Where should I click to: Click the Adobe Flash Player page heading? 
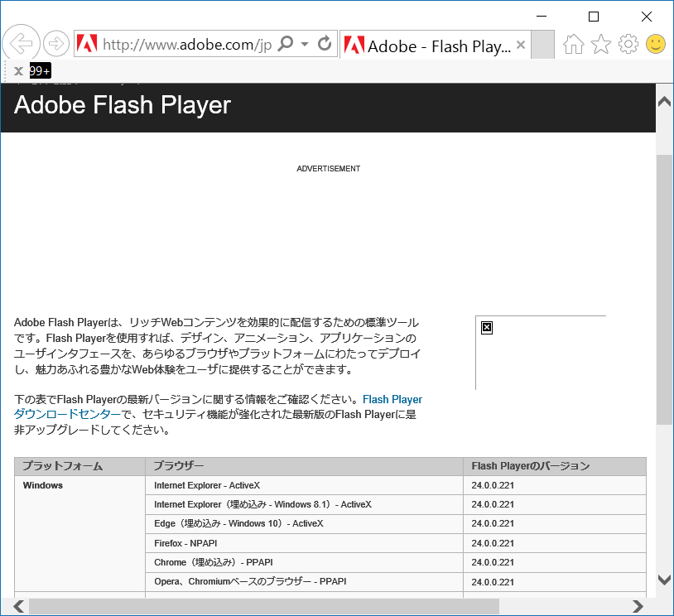coord(123,105)
